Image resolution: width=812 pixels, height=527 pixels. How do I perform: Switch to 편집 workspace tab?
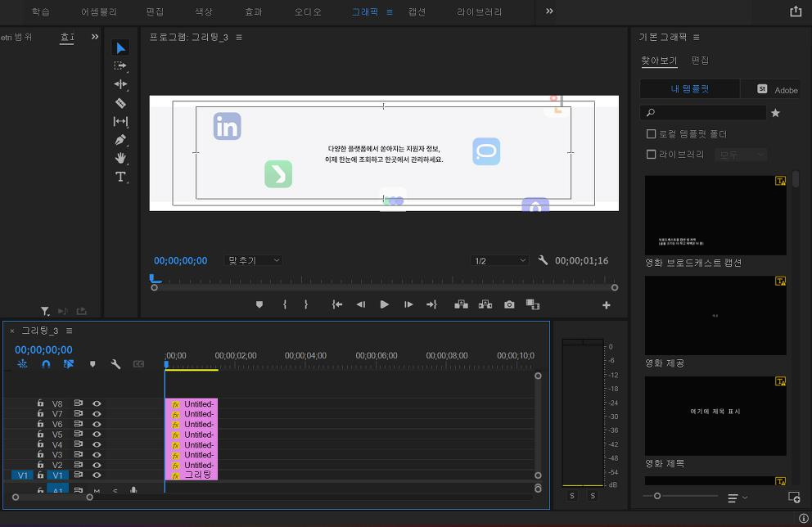[155, 12]
